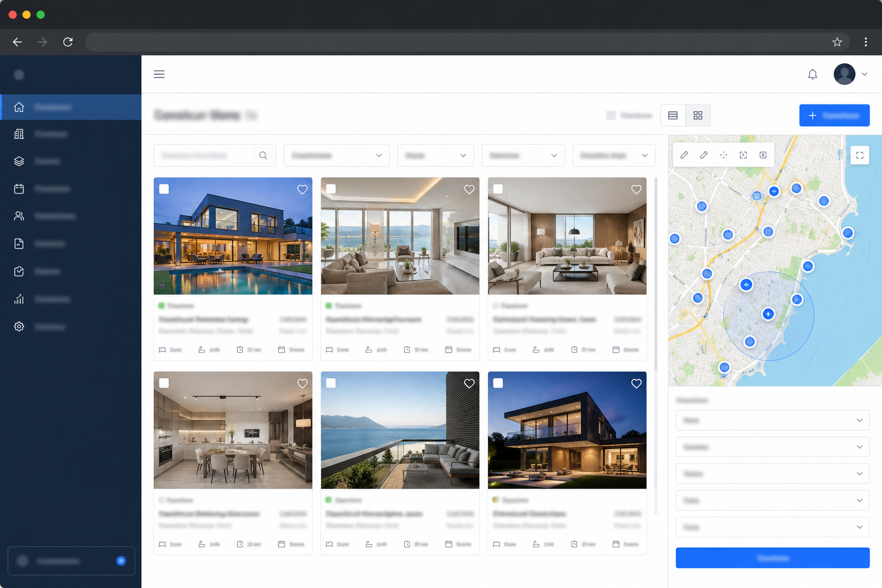Select the building icon in the sidebar
The image size is (882, 588).
pos(19,134)
